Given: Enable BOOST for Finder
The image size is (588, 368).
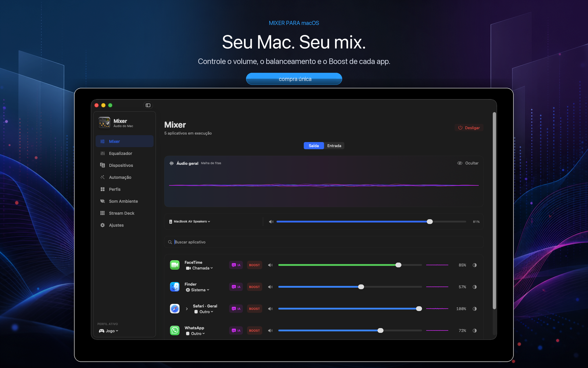Looking at the screenshot, I should [254, 287].
